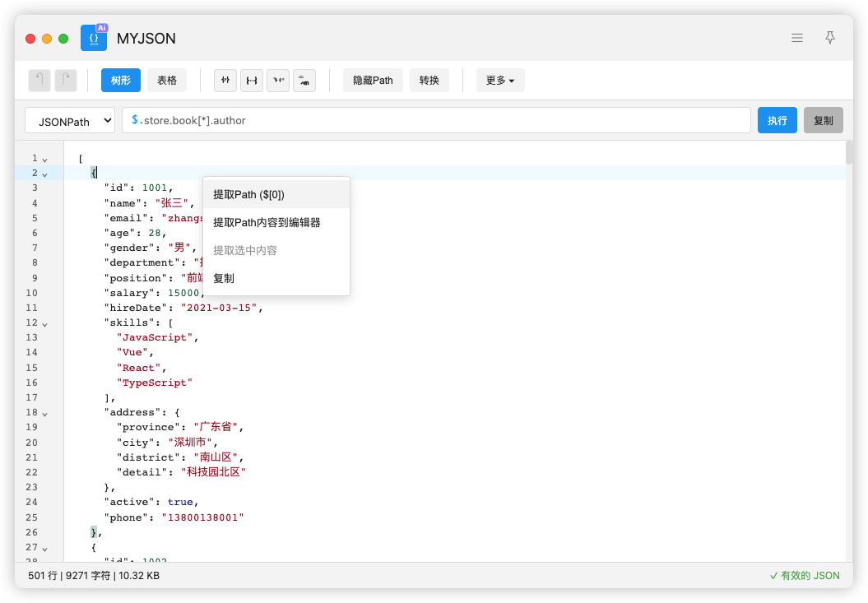Toggle the 隐藏Path button
Screen dimensions: 868x603
373,80
